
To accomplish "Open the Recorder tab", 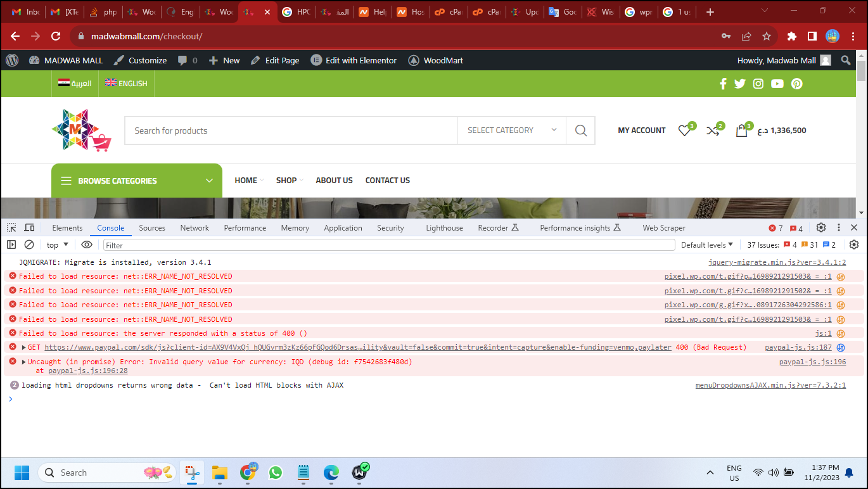I will (498, 228).
